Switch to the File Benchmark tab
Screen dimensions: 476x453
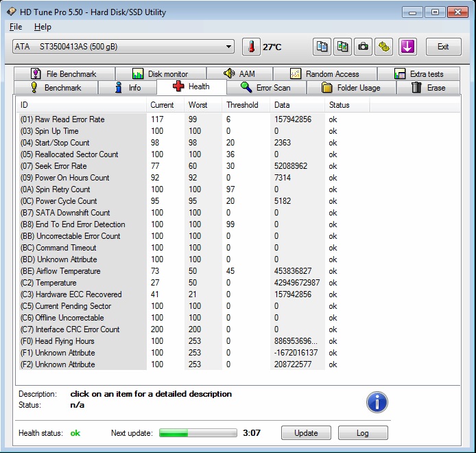coord(64,74)
